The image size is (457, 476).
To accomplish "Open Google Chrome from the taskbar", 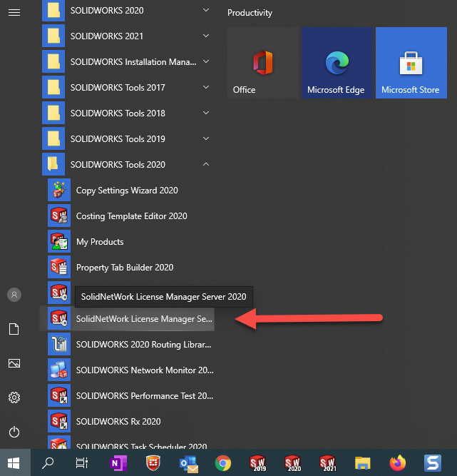I will 223,462.
